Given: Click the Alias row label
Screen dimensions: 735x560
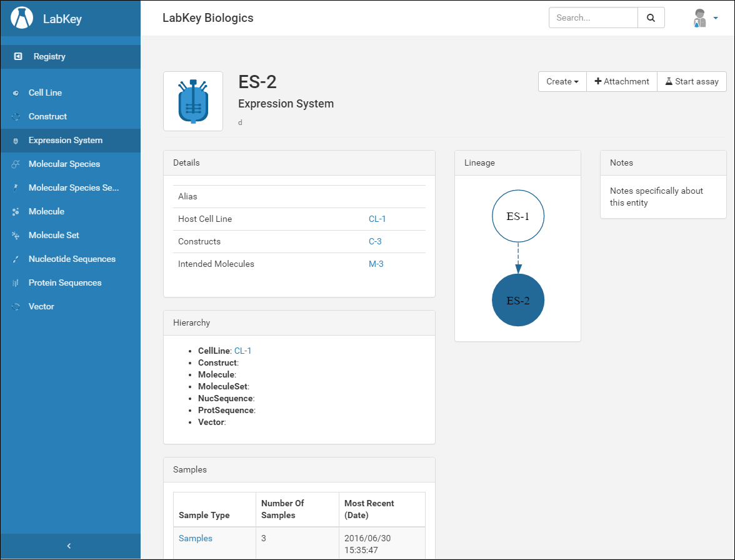Looking at the screenshot, I should click(187, 196).
